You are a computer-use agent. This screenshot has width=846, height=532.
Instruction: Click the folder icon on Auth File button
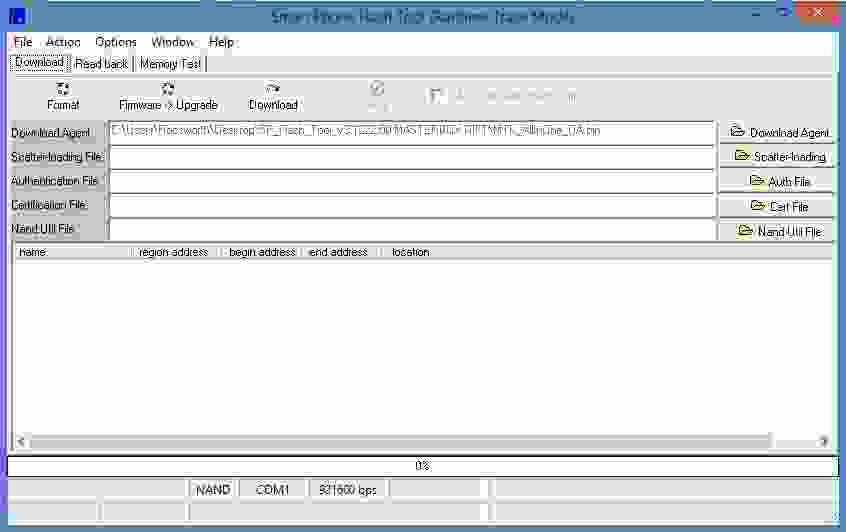pyautogui.click(x=757, y=181)
